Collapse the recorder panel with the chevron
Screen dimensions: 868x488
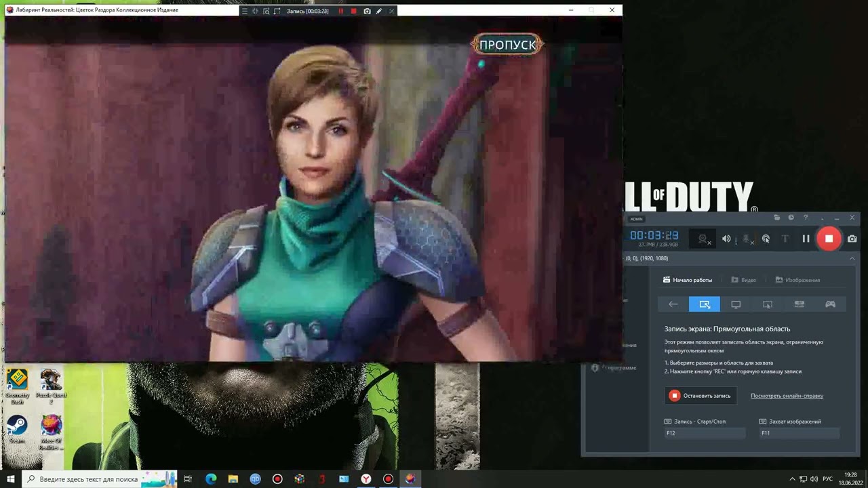[852, 258]
